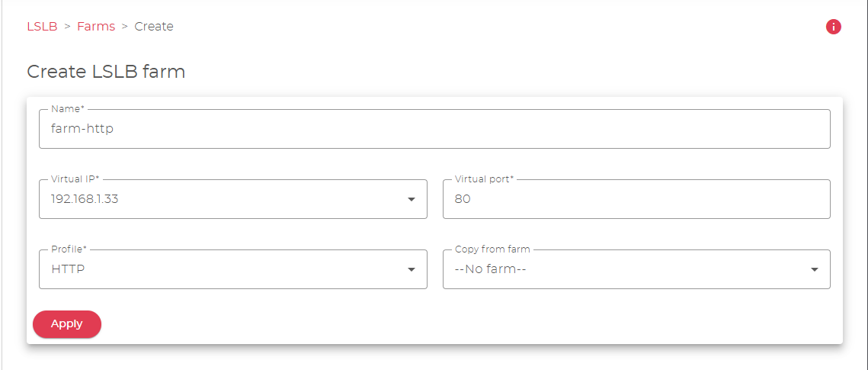Screen dimensions: 868x370
Task: Click the --No farm-- value text
Action: pyautogui.click(x=491, y=269)
